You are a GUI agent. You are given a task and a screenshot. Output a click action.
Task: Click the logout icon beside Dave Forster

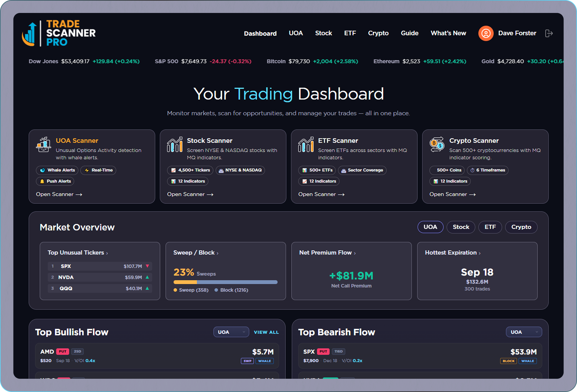click(x=549, y=33)
